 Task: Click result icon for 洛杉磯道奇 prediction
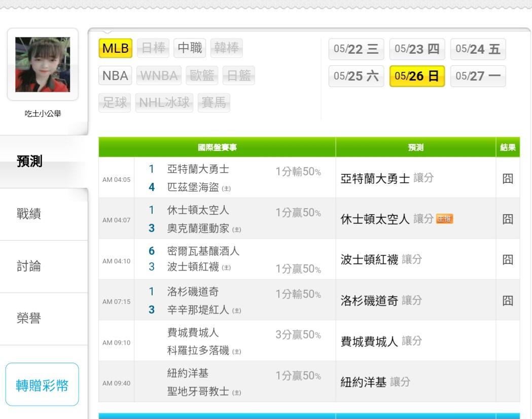click(508, 300)
